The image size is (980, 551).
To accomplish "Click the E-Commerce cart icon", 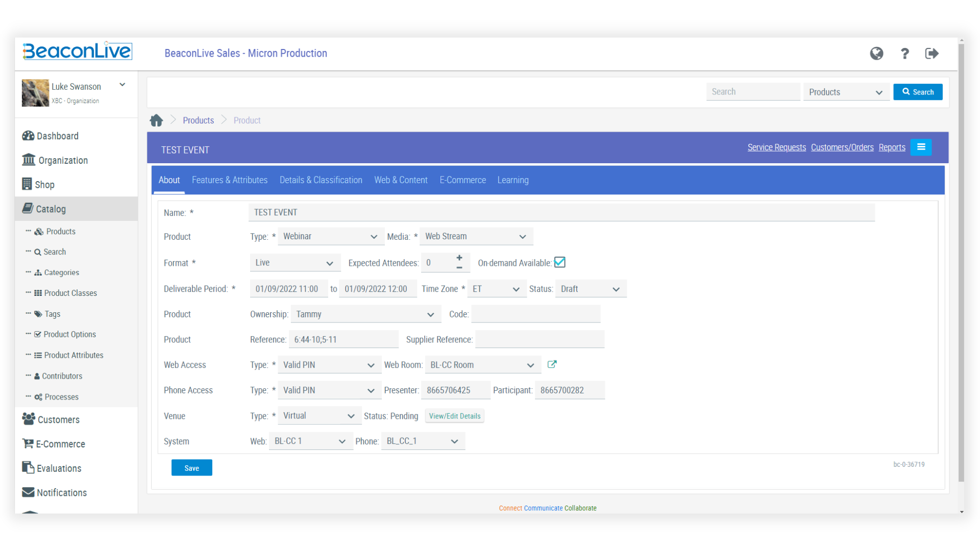I will [28, 443].
